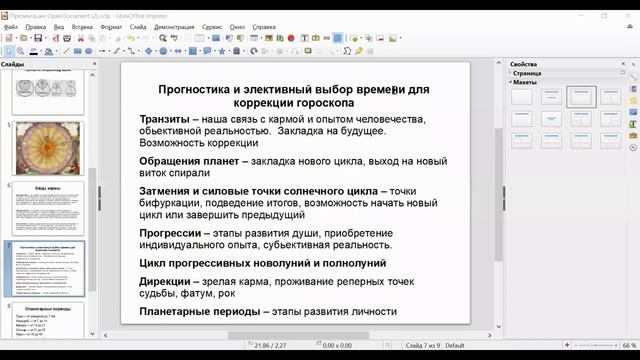
Task: Click the Save floppy disk icon
Action: [x=38, y=38]
